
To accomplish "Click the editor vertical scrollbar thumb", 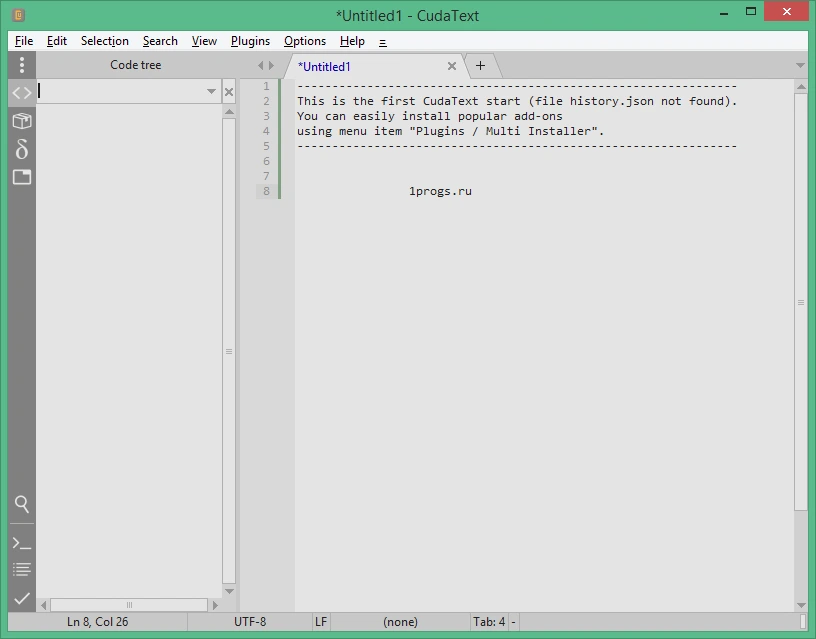I will pyautogui.click(x=801, y=302).
